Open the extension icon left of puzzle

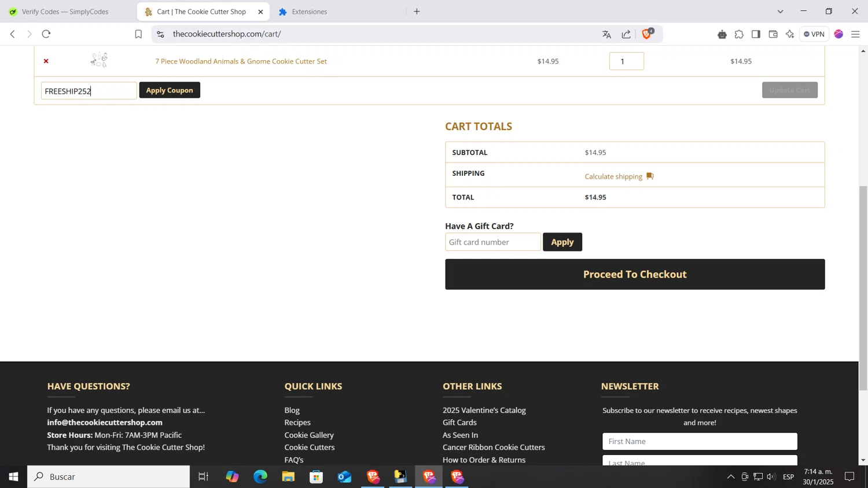pos(722,34)
